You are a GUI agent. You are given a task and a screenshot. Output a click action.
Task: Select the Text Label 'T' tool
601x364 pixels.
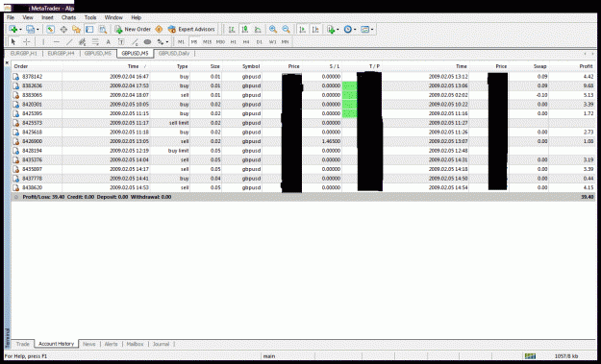121,41
